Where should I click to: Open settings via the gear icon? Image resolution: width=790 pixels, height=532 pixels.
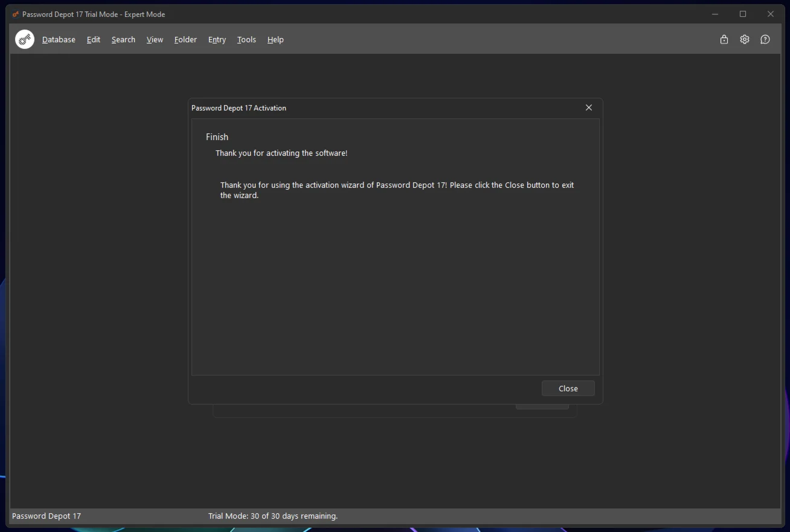pos(745,39)
